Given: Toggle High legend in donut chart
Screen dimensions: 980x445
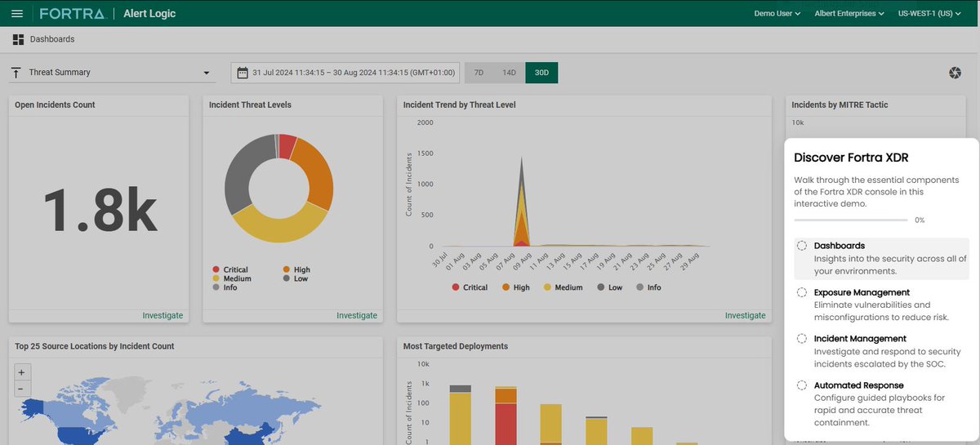Looking at the screenshot, I should click(x=296, y=269).
